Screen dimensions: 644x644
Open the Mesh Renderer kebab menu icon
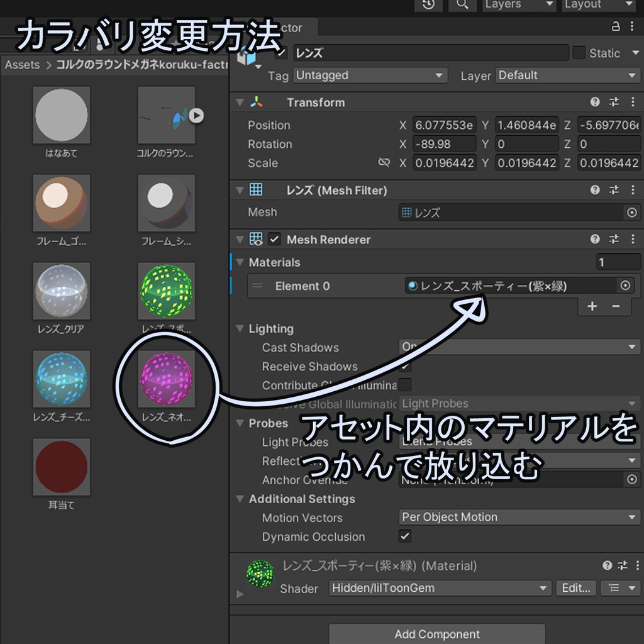633,239
